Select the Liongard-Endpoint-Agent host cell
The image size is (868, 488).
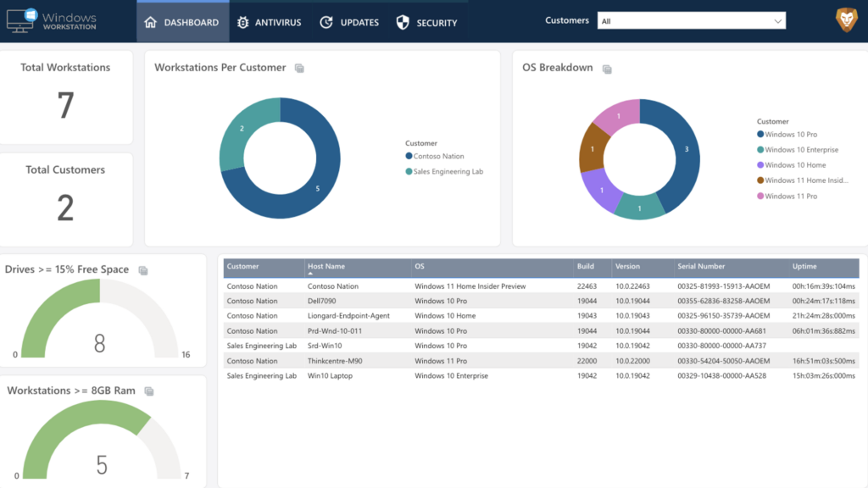point(348,316)
